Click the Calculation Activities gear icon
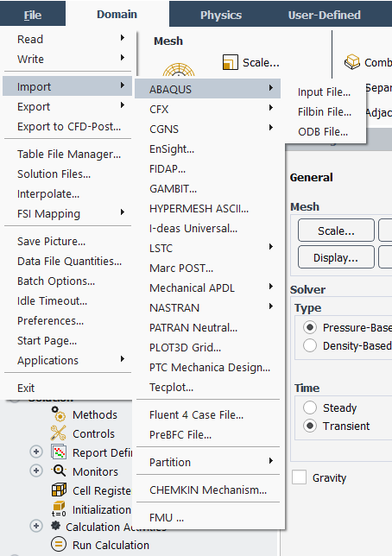The image size is (392, 556). point(56,526)
